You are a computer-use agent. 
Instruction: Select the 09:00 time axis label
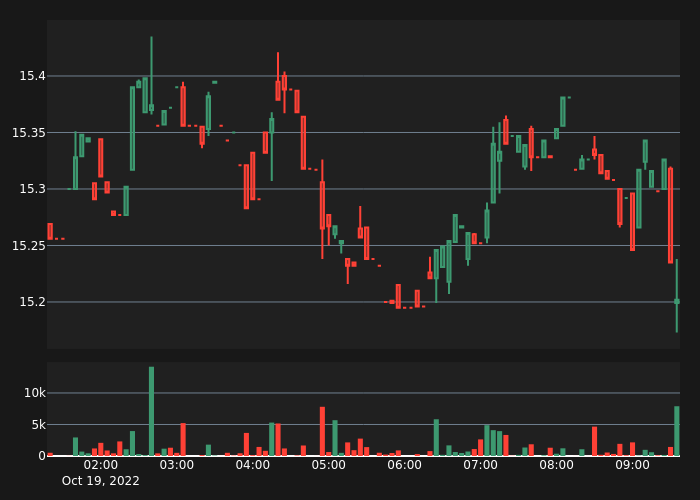coord(632,465)
